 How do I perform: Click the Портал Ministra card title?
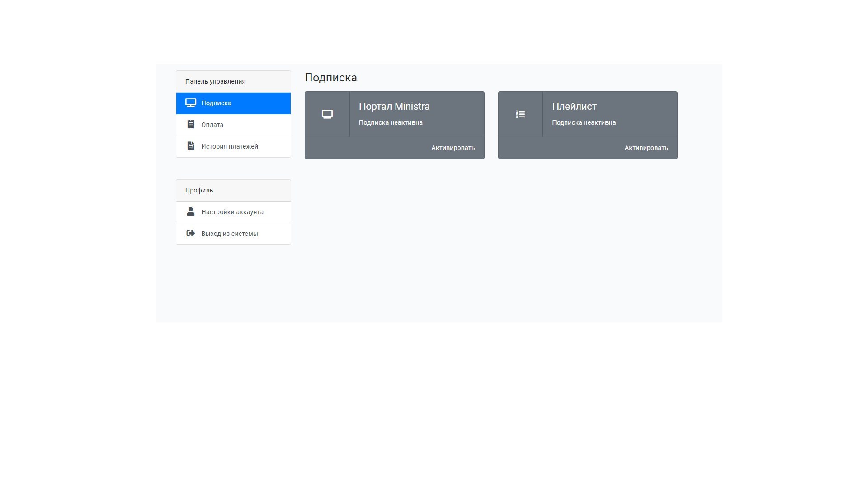(394, 106)
